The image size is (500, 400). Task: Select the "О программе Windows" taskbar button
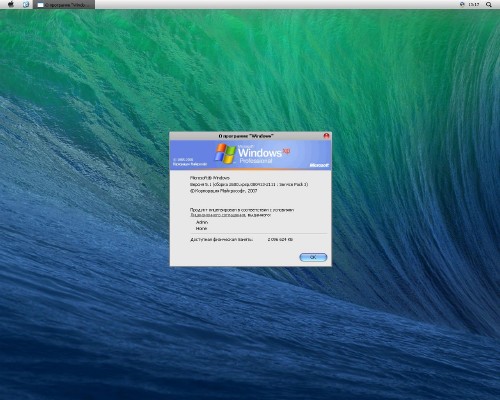[x=64, y=5]
